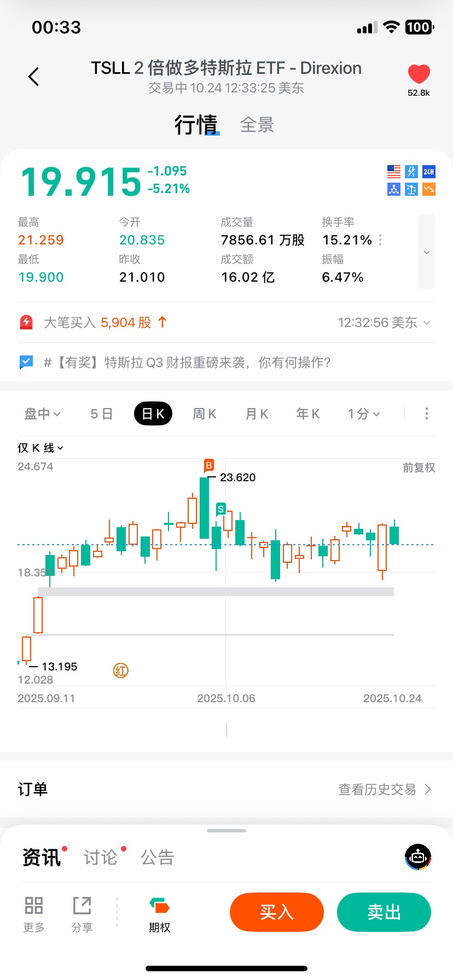Switch to the 周K chart tab
Screen dimensions: 453x980
(x=205, y=414)
